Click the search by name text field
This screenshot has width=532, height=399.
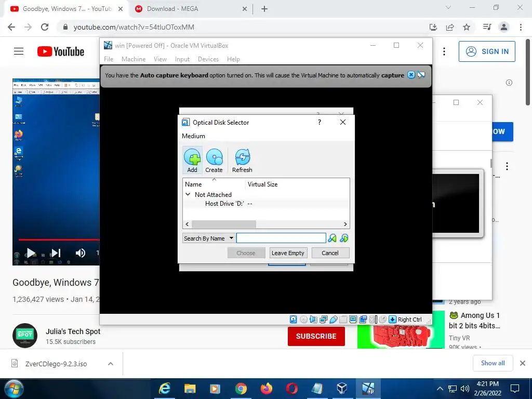click(281, 238)
